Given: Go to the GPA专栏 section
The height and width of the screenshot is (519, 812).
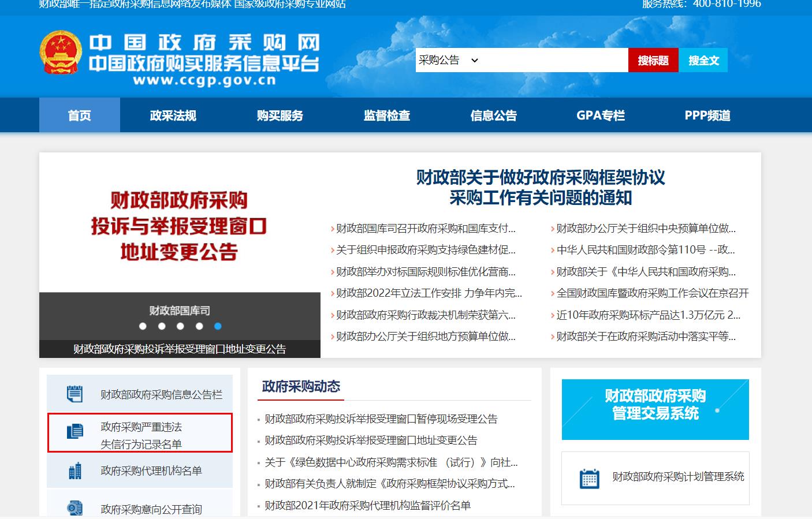Looking at the screenshot, I should (599, 115).
